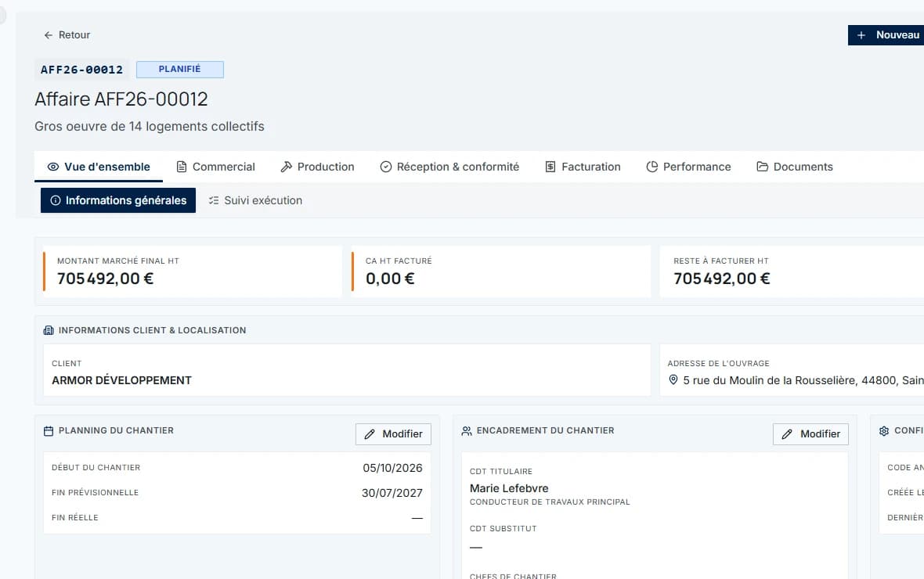Click the Gros oeuvre de 14 logements description
The width and height of the screenshot is (924, 579).
click(x=149, y=127)
